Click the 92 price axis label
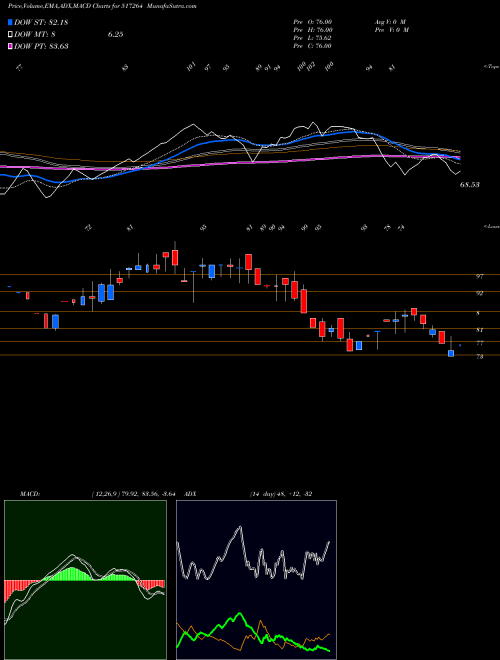500x660 pixels. pyautogui.click(x=479, y=293)
